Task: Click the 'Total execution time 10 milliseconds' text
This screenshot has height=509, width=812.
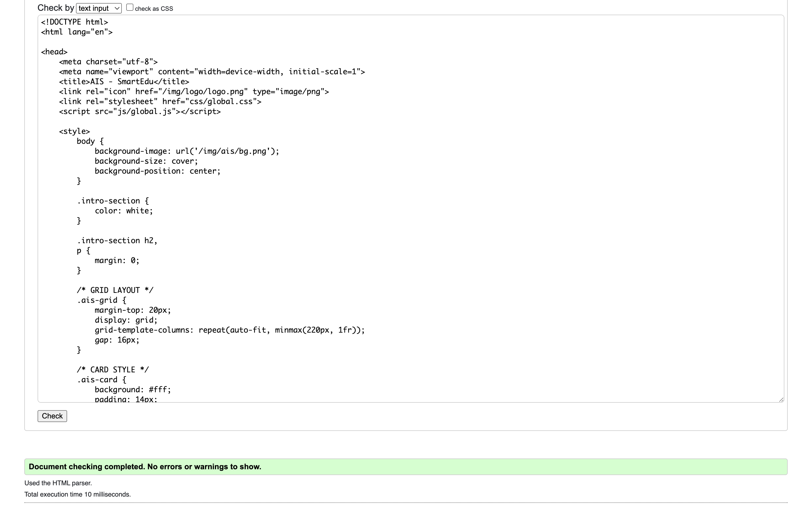Action: click(77, 494)
